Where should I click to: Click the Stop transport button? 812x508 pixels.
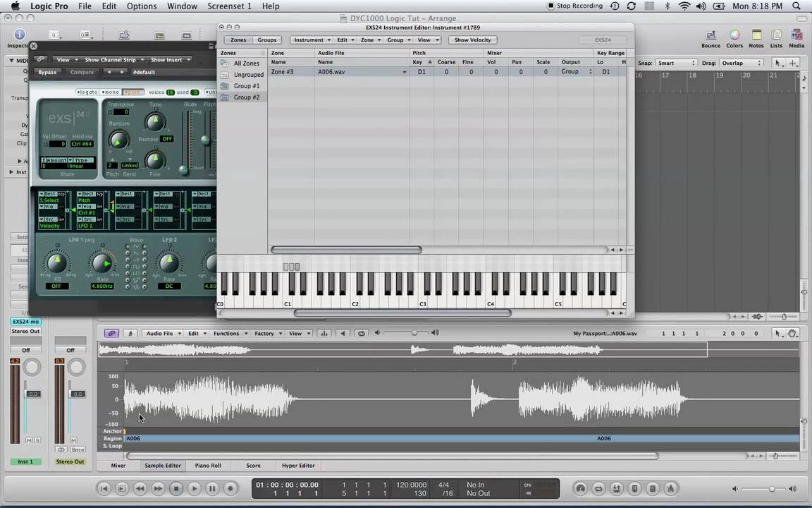[176, 488]
